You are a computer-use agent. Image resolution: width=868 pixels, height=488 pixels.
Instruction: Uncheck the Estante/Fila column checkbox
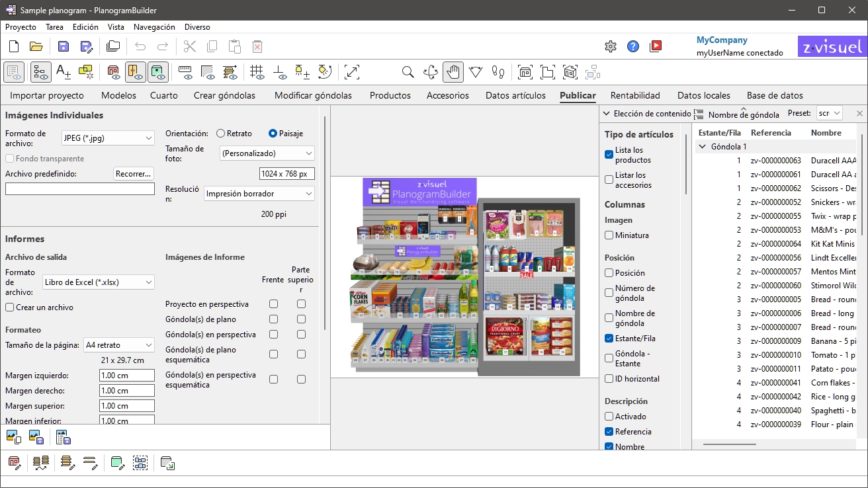click(x=609, y=339)
